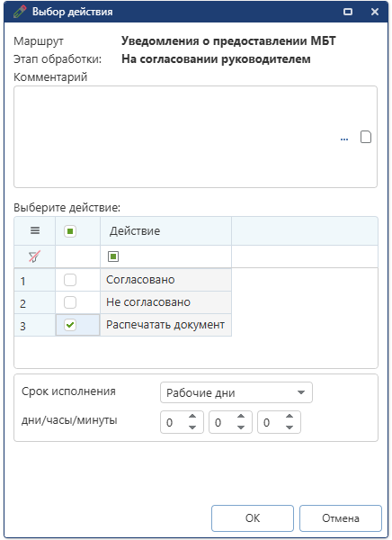Close the Выбор действия dialog
Viewport: 392px width, 540px height.
[x=375, y=12]
